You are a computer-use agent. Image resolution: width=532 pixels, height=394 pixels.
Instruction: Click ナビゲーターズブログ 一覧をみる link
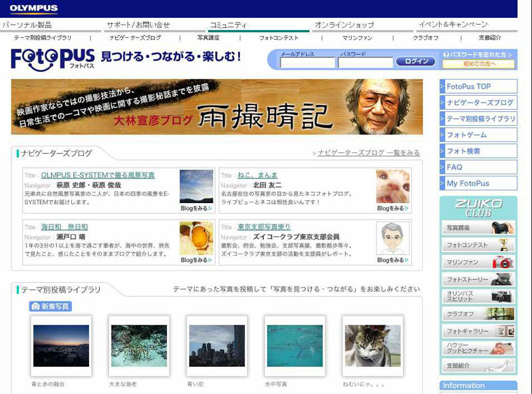click(368, 153)
